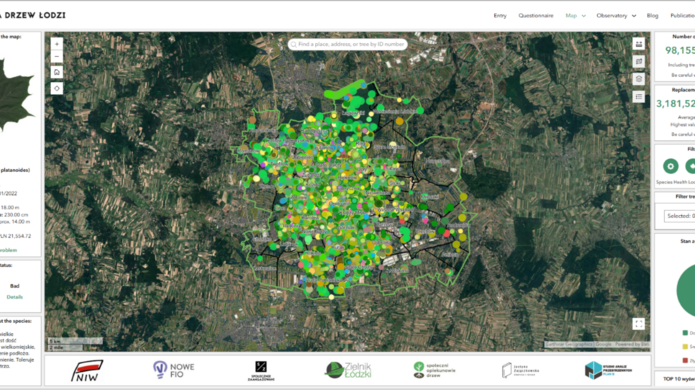The image size is (695, 391).
Task: Open Społecznie Zaangażowani logo
Action: (261, 371)
